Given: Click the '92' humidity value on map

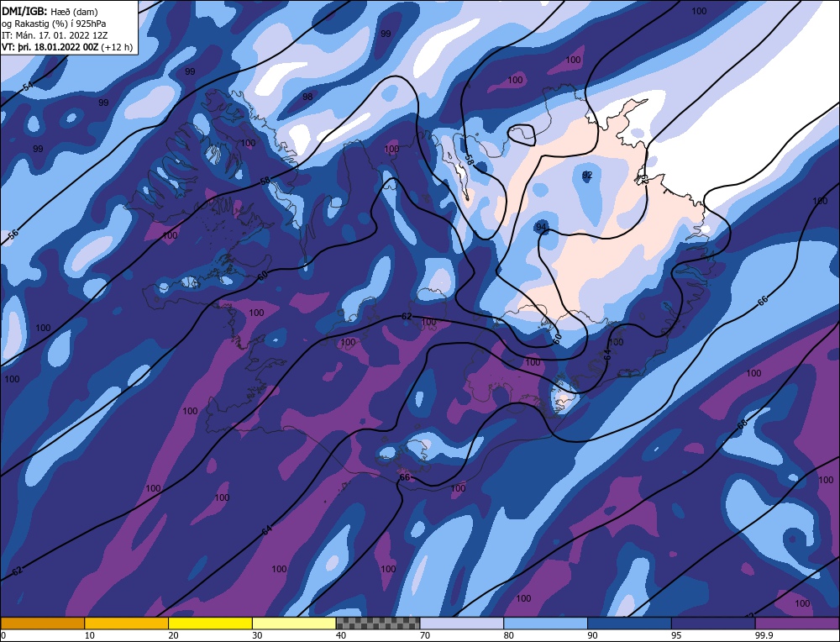Looking at the screenshot, I should (x=587, y=175).
